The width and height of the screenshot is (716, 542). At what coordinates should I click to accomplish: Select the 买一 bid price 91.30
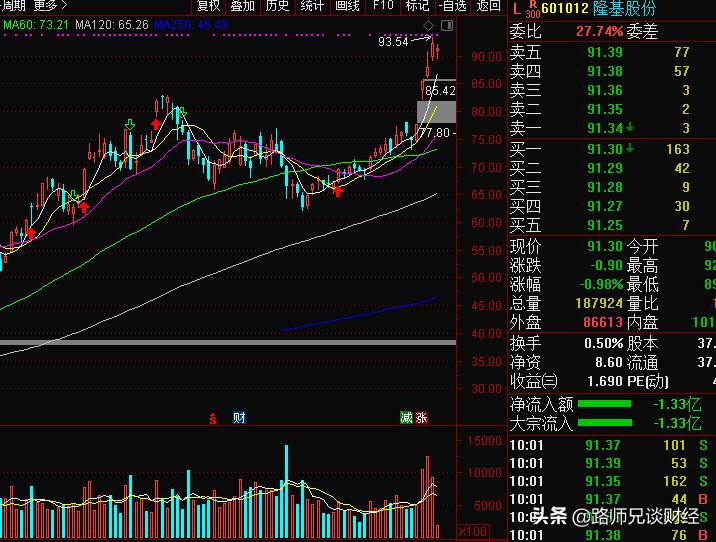point(605,149)
